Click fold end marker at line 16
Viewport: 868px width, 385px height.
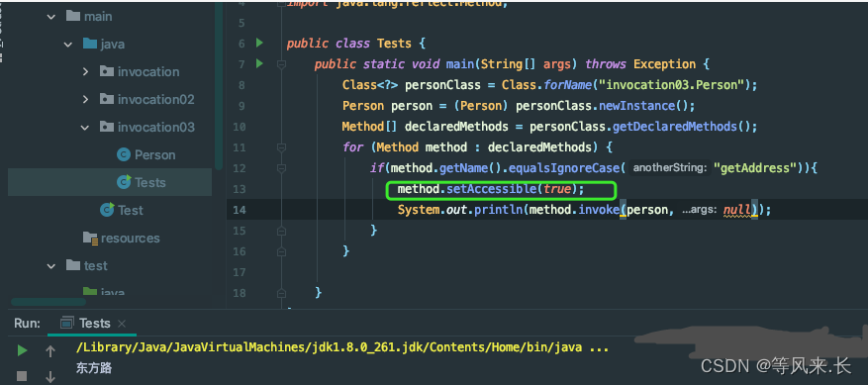(281, 251)
